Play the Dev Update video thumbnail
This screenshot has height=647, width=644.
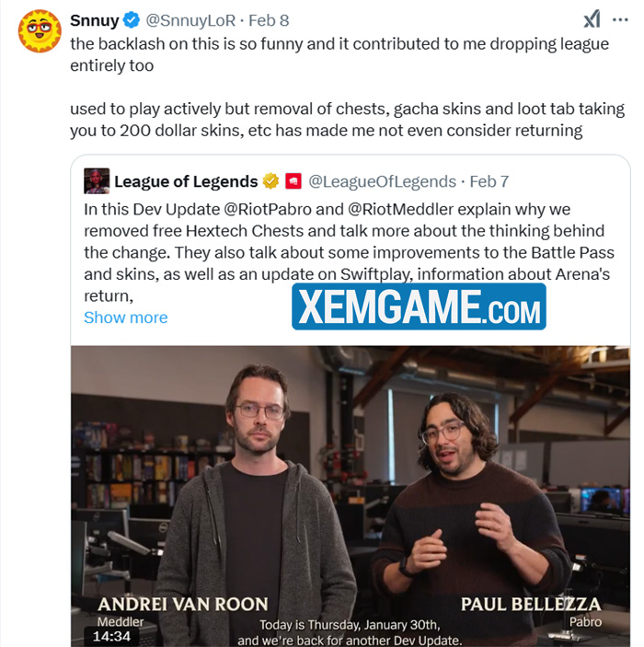351,496
